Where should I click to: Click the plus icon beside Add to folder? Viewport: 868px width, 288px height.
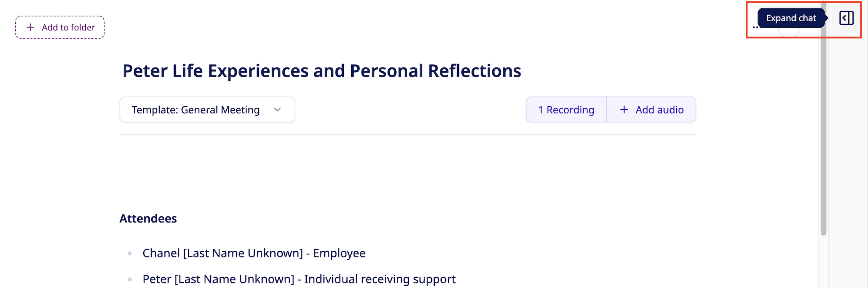(30, 27)
